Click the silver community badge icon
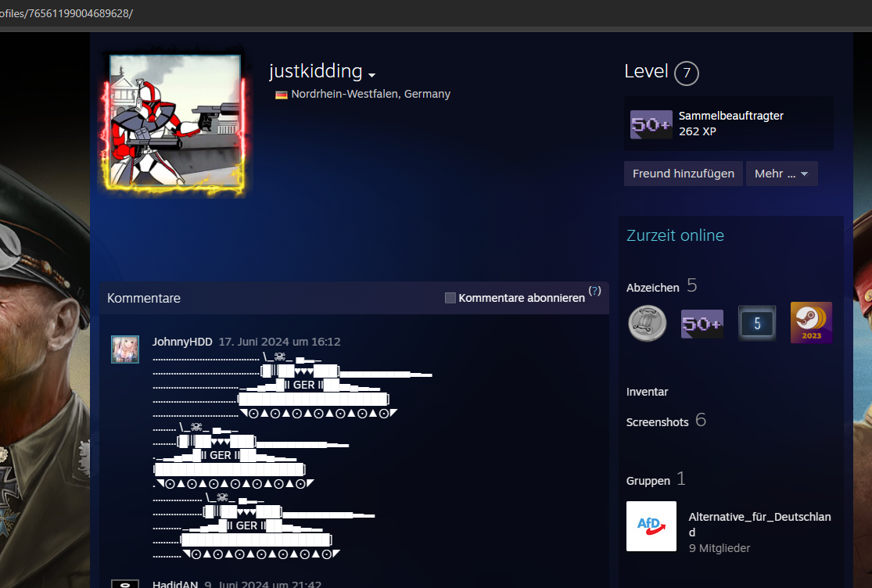Image resolution: width=872 pixels, height=588 pixels. click(648, 323)
